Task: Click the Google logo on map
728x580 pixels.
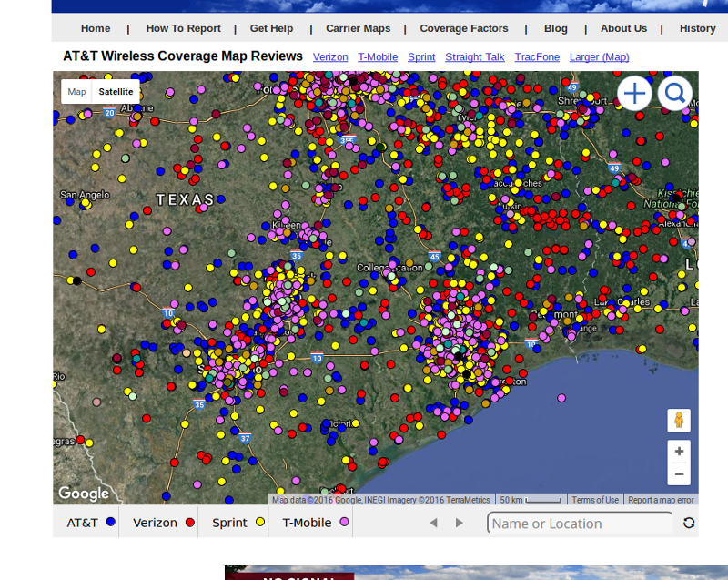Action: click(84, 494)
